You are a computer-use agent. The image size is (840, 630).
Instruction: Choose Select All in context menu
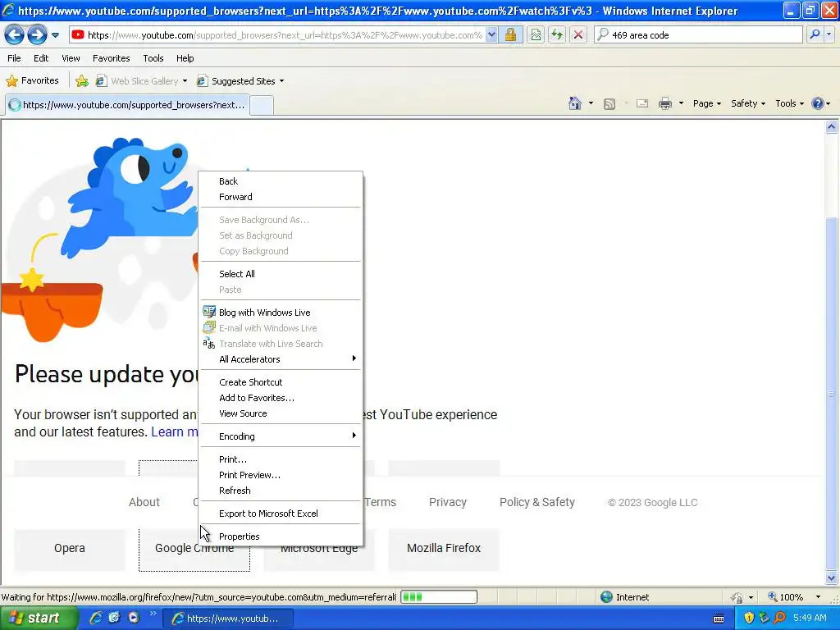(x=281, y=274)
